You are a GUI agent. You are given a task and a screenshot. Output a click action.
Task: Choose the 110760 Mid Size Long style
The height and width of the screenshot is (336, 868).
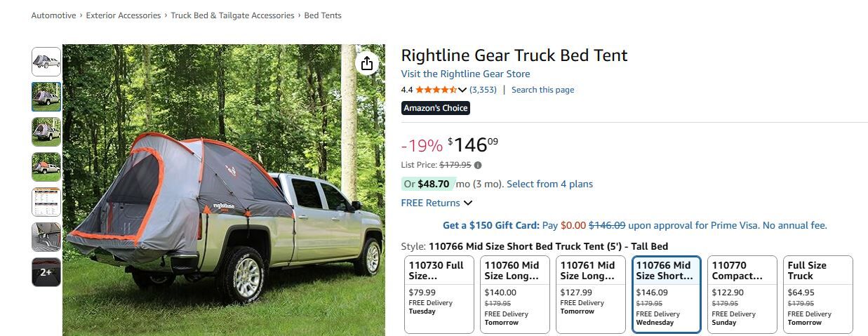(514, 294)
